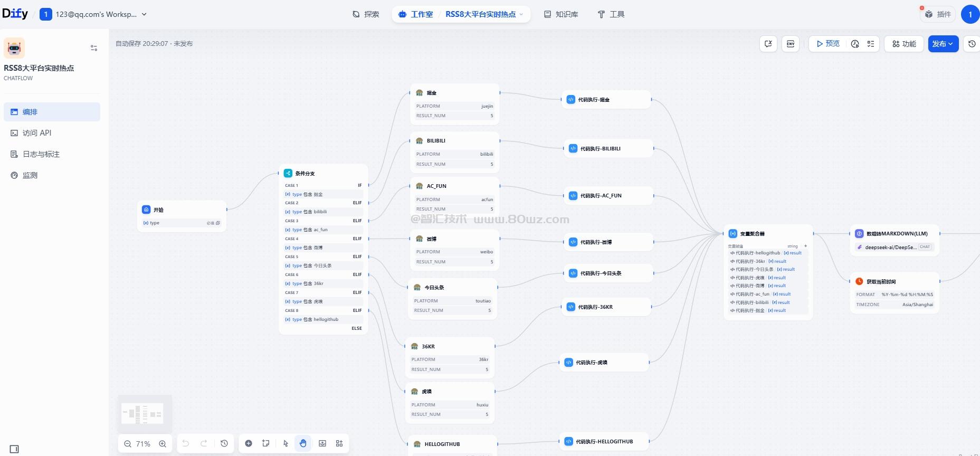Select the 开始 (Start) node
The image size is (980, 456).
click(182, 216)
